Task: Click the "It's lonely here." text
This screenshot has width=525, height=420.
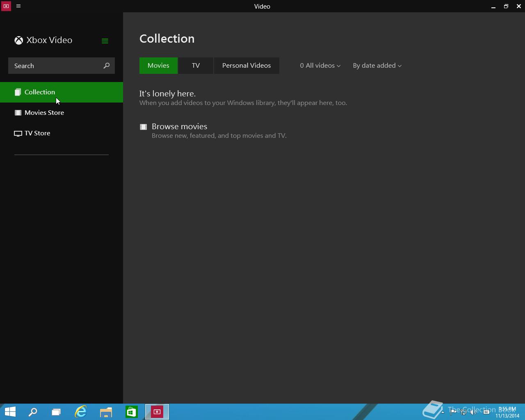Action: [x=167, y=94]
